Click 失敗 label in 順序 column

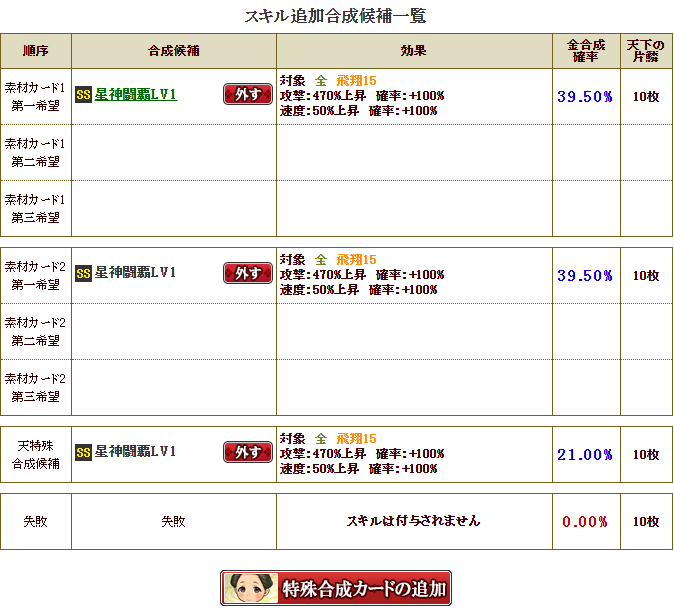(x=35, y=521)
